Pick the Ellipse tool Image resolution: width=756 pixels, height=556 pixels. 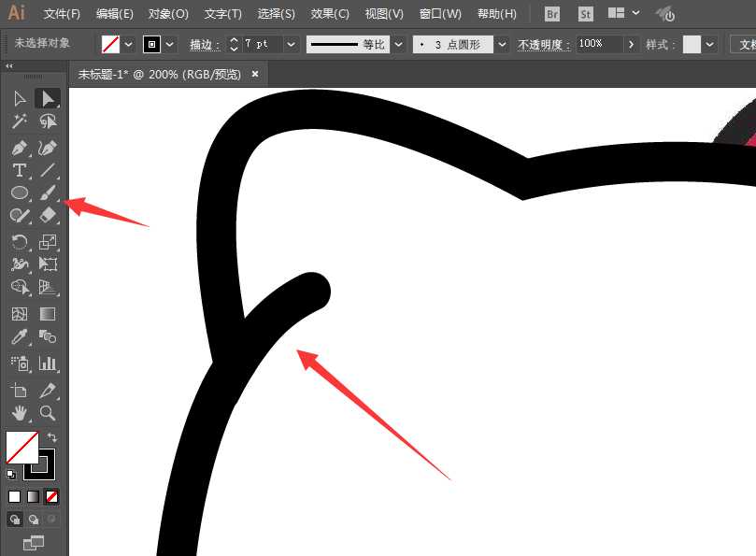(x=20, y=192)
